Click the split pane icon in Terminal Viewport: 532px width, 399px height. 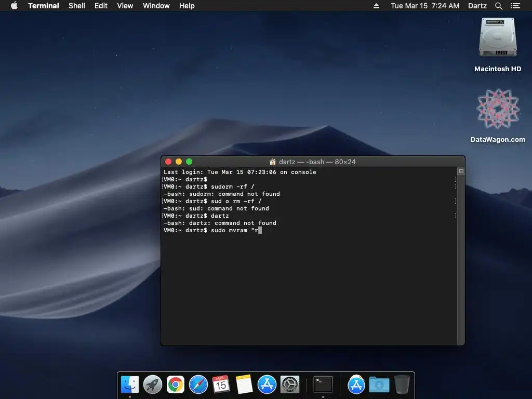pos(461,171)
